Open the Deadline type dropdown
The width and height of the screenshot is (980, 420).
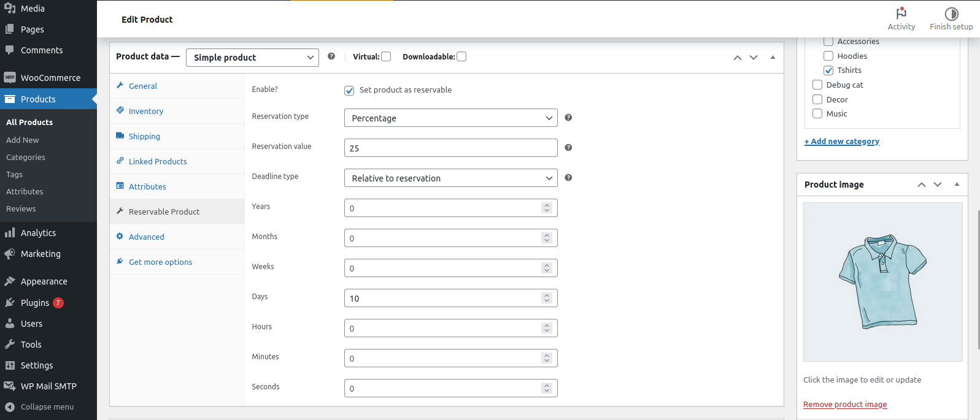pos(450,178)
